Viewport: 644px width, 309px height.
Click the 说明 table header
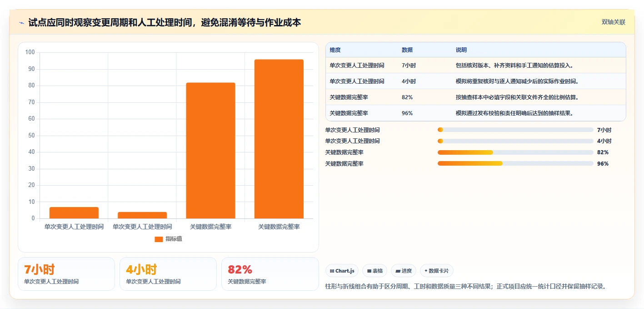[x=461, y=50]
